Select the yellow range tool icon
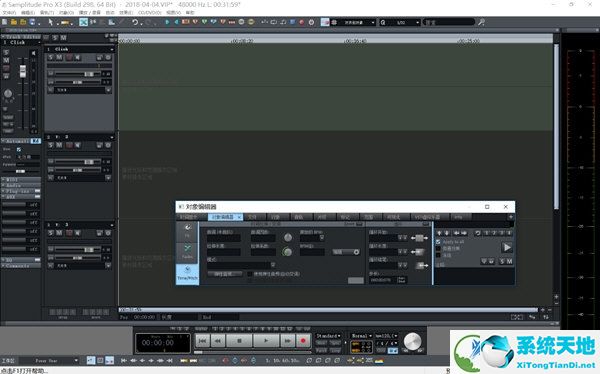Image resolution: width=600 pixels, height=374 pixels. [x=65, y=23]
